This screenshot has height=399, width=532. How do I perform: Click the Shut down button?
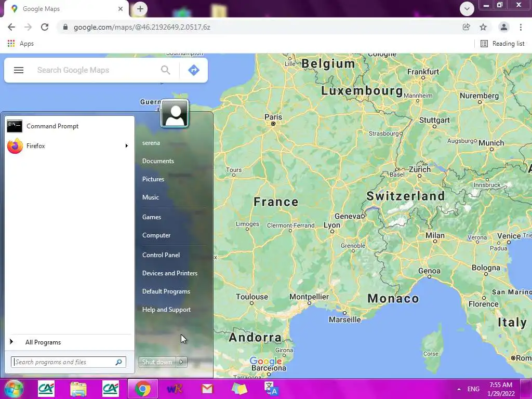pos(157,362)
